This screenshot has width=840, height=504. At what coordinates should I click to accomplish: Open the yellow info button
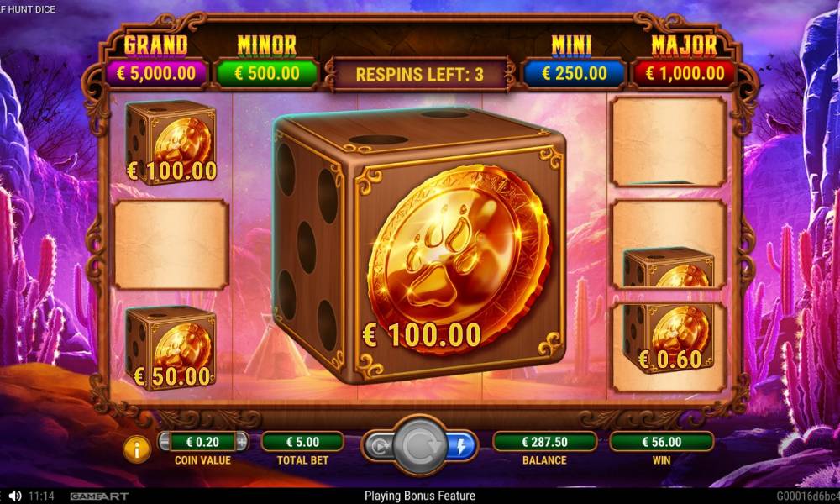[137, 449]
